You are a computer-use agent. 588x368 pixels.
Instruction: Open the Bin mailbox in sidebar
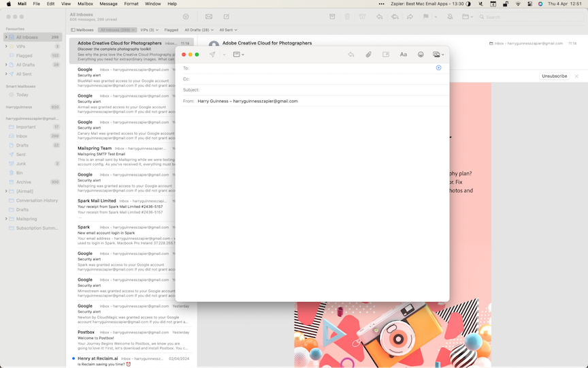[33, 172]
